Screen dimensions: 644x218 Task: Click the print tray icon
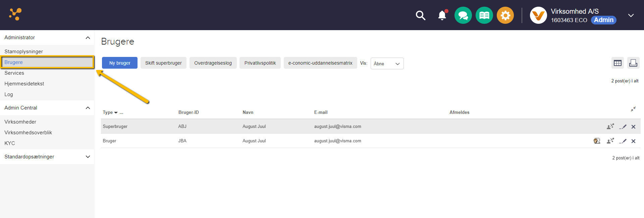633,63
